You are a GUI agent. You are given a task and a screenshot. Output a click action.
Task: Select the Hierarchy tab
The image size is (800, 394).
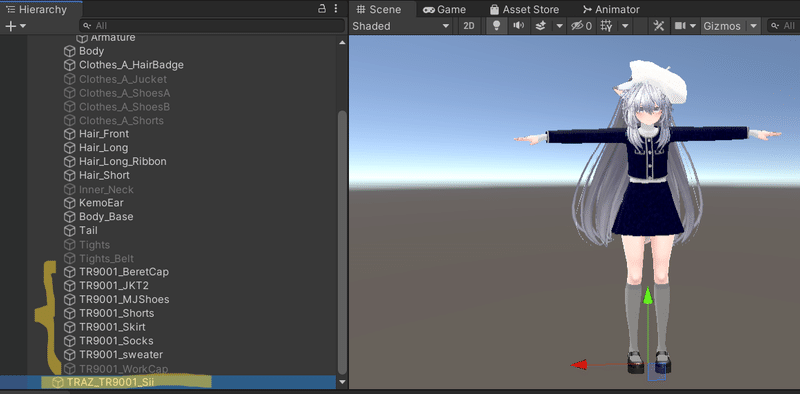[37, 9]
